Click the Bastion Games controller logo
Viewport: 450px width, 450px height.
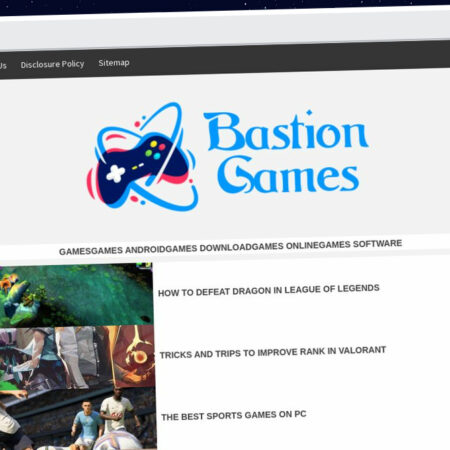[143, 157]
